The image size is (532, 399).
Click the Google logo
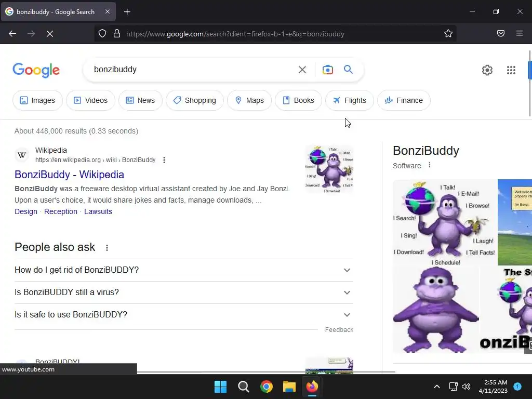tap(36, 70)
